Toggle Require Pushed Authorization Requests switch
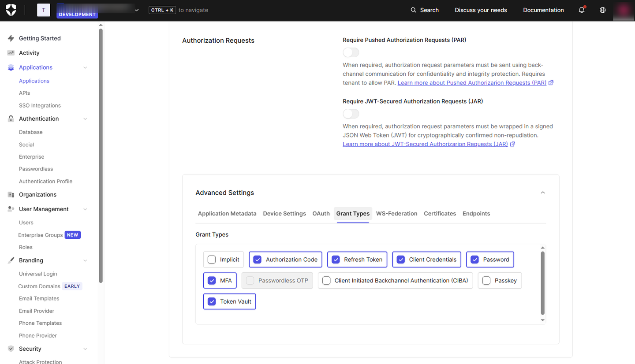The height and width of the screenshot is (364, 635). pyautogui.click(x=351, y=52)
